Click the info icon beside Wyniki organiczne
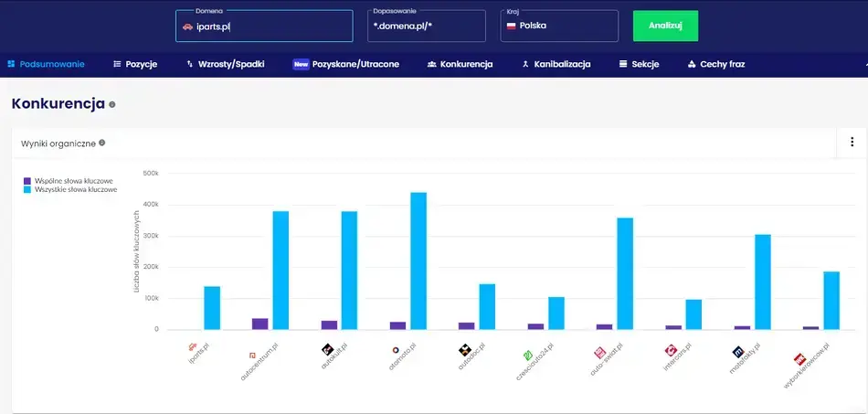The width and height of the screenshot is (868, 414). point(102,143)
